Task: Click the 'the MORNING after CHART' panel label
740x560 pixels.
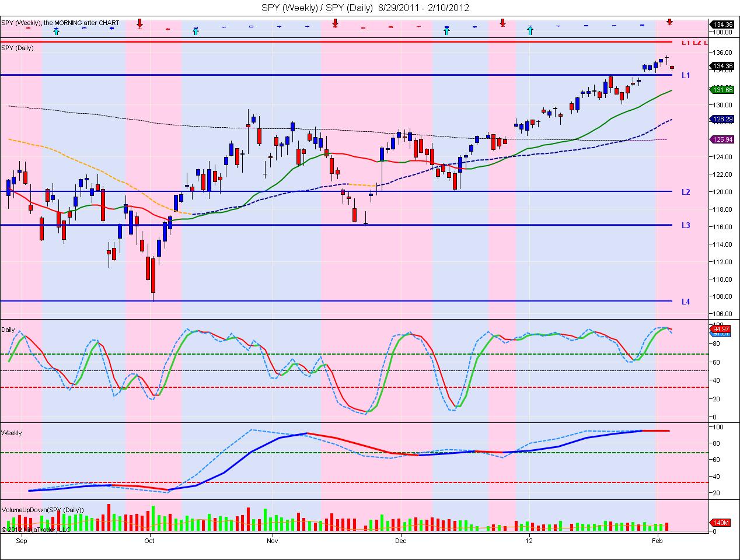Action: pyautogui.click(x=81, y=23)
